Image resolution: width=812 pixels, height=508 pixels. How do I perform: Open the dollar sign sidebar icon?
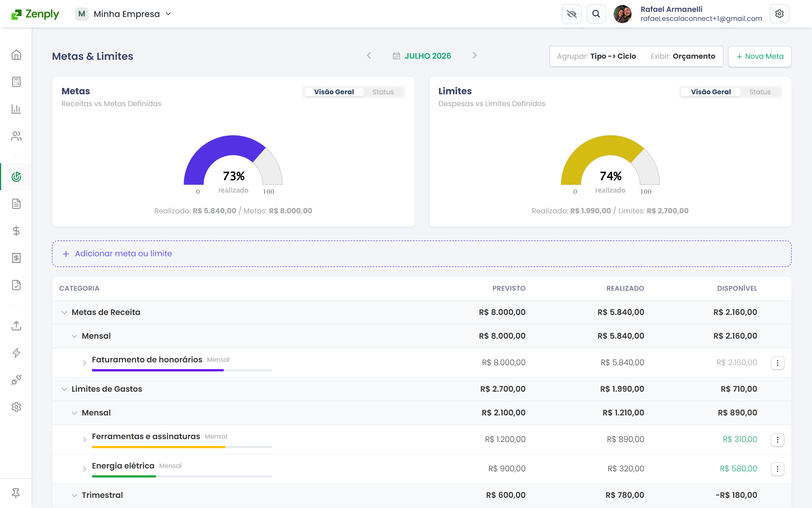(x=16, y=231)
